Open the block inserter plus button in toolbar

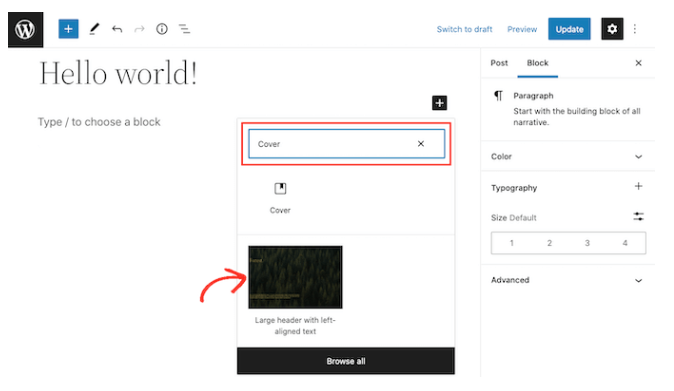[68, 29]
